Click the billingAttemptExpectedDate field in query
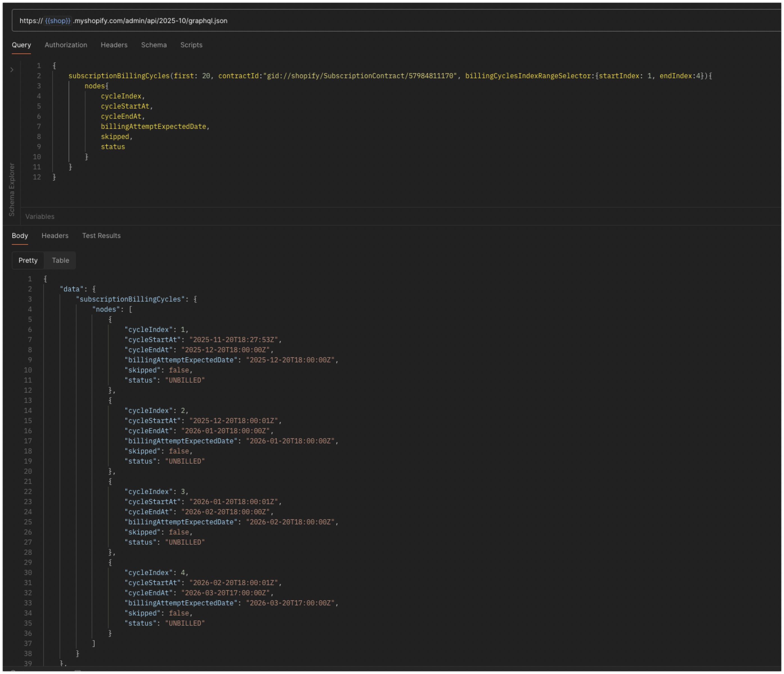Image resolution: width=784 pixels, height=674 pixels. pos(153,126)
